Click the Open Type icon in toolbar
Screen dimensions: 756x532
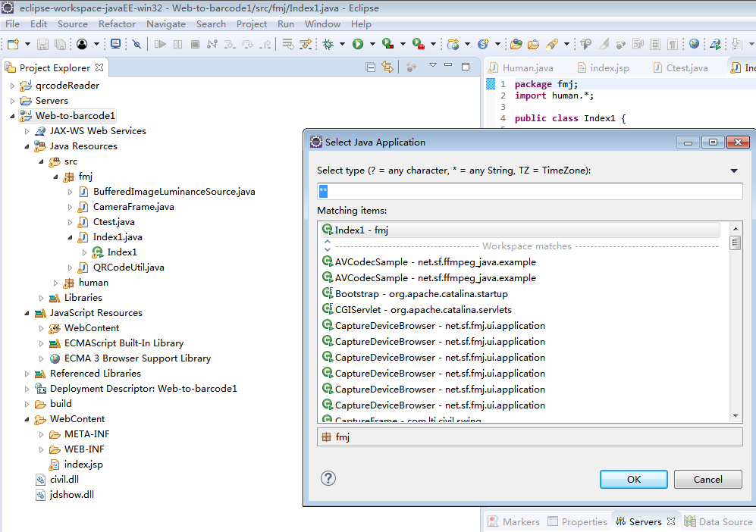click(516, 44)
